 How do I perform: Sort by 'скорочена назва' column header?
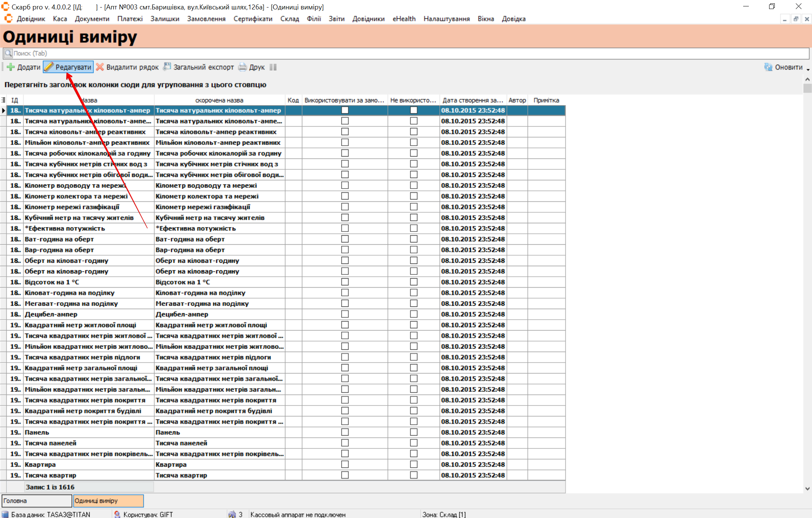(x=219, y=100)
